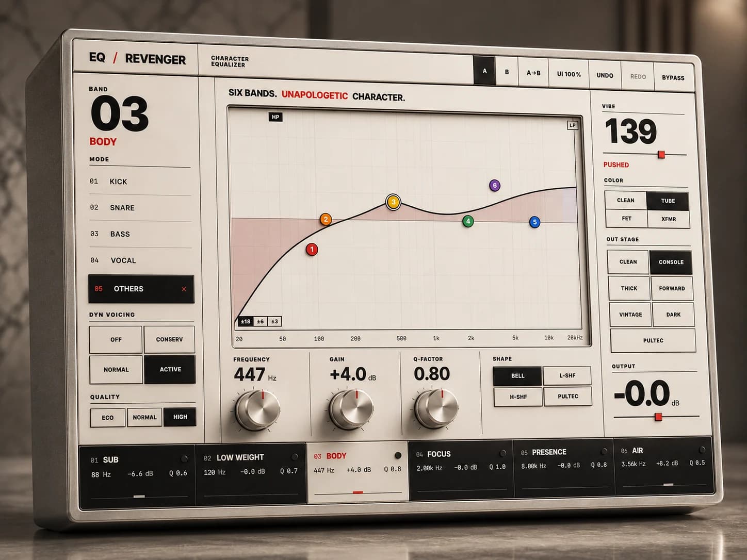The width and height of the screenshot is (747, 560).
Task: Choose the 01 Kick mode
Action: click(140, 182)
